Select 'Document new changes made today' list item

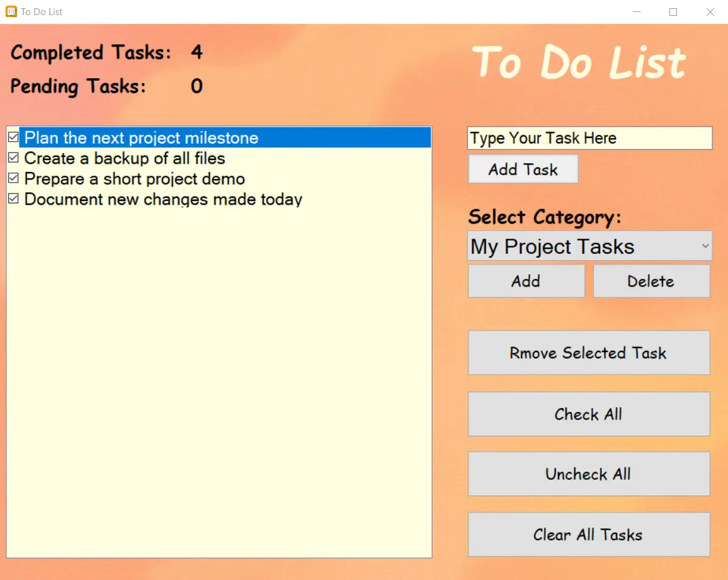163,200
